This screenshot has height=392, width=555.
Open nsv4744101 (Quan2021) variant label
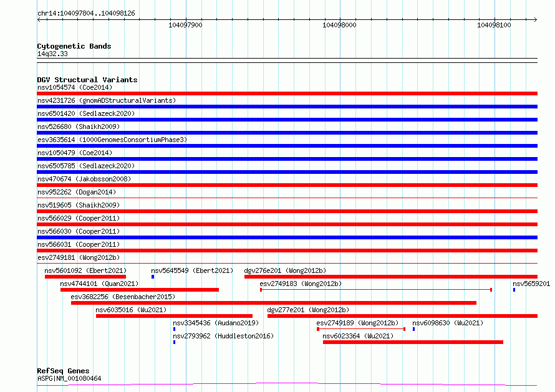(99, 284)
